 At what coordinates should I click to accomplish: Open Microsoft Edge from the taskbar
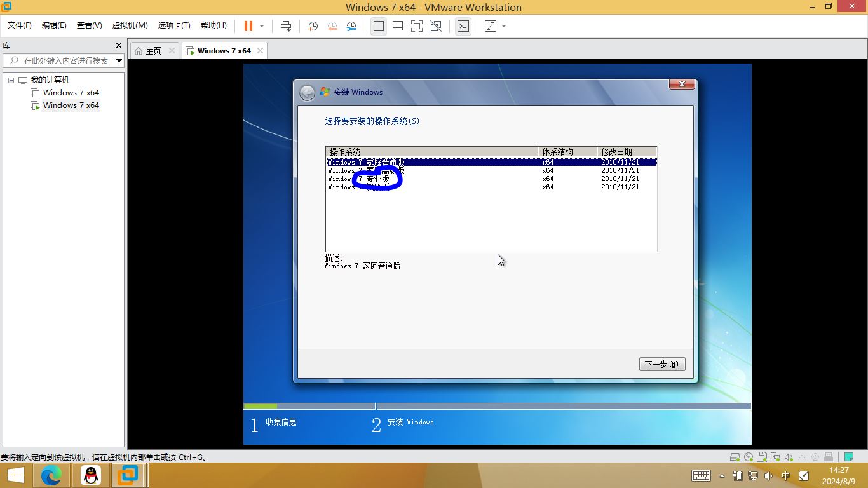(51, 475)
